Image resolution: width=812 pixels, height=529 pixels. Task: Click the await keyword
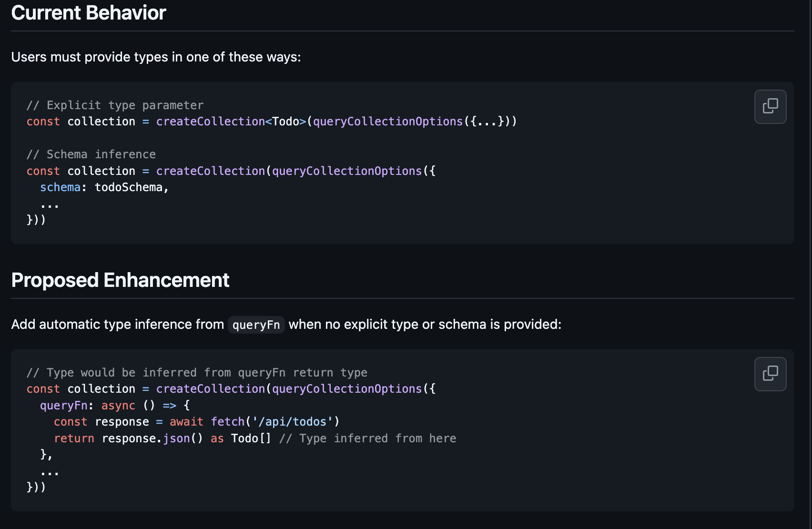pos(186,422)
